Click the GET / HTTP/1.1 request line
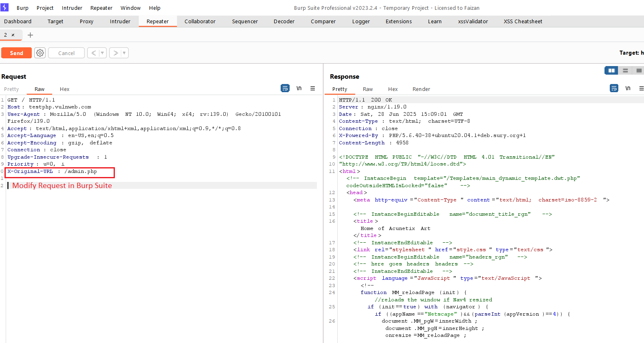 coord(31,100)
